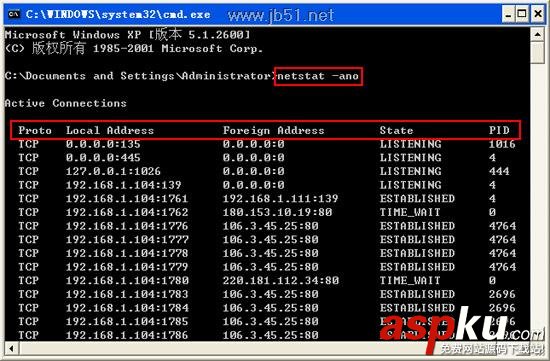The height and width of the screenshot is (361, 550).
Task: Click PID value 444
Action: pyautogui.click(x=499, y=172)
